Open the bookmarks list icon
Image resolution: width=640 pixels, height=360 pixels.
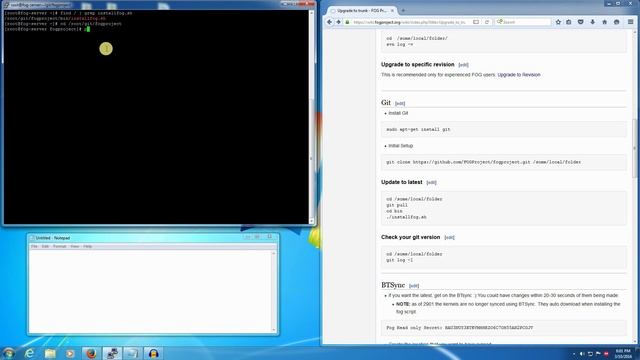(569, 22)
